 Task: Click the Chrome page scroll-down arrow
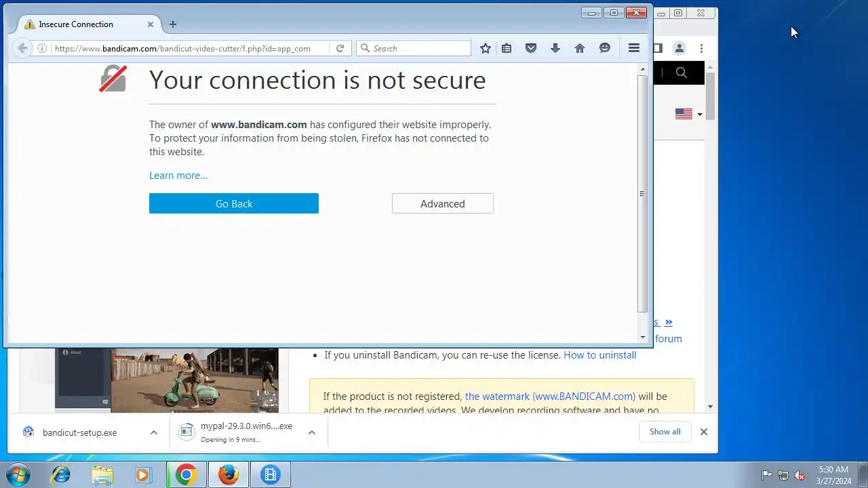pos(710,407)
